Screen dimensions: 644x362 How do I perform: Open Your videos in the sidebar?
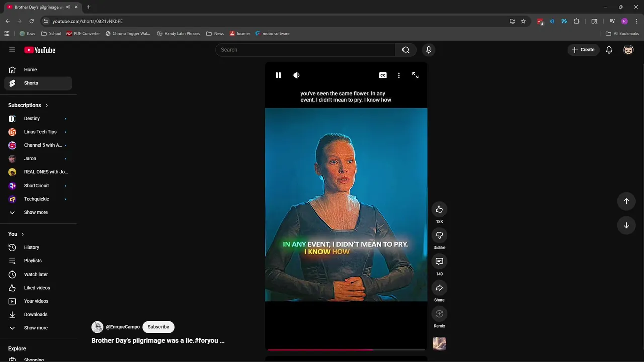point(38,301)
